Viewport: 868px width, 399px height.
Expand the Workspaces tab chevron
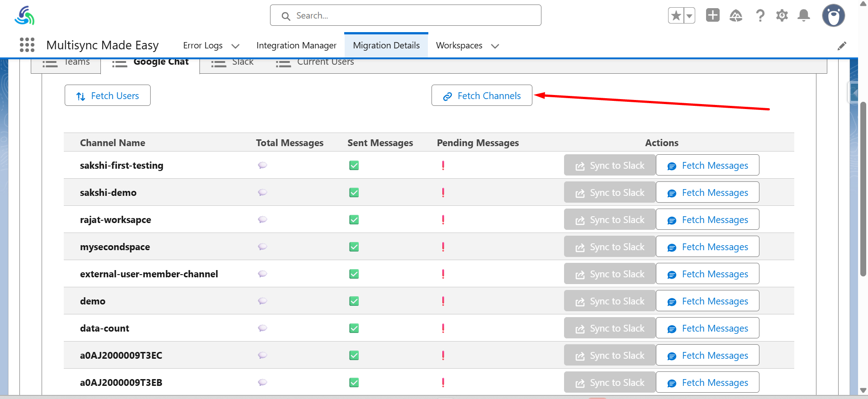[495, 46]
